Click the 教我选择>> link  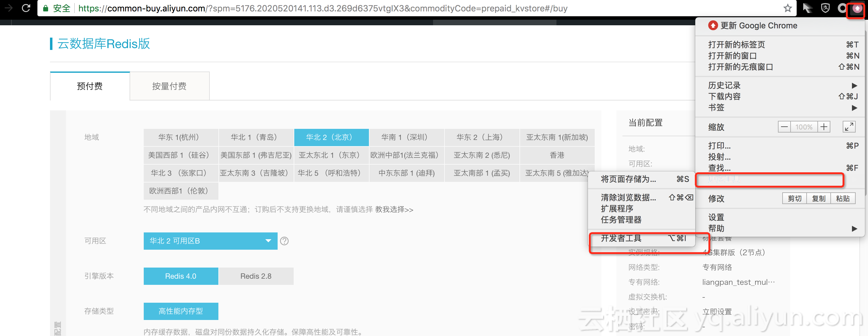(394, 210)
